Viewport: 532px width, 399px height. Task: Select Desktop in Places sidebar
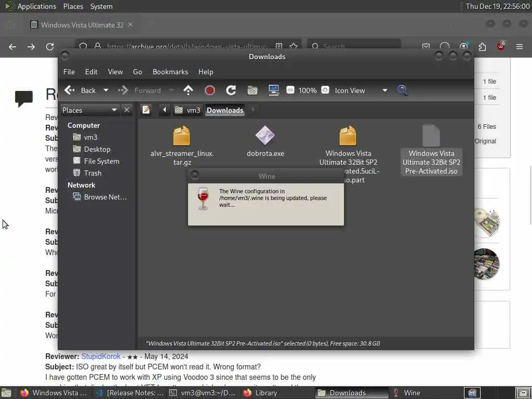(91, 149)
